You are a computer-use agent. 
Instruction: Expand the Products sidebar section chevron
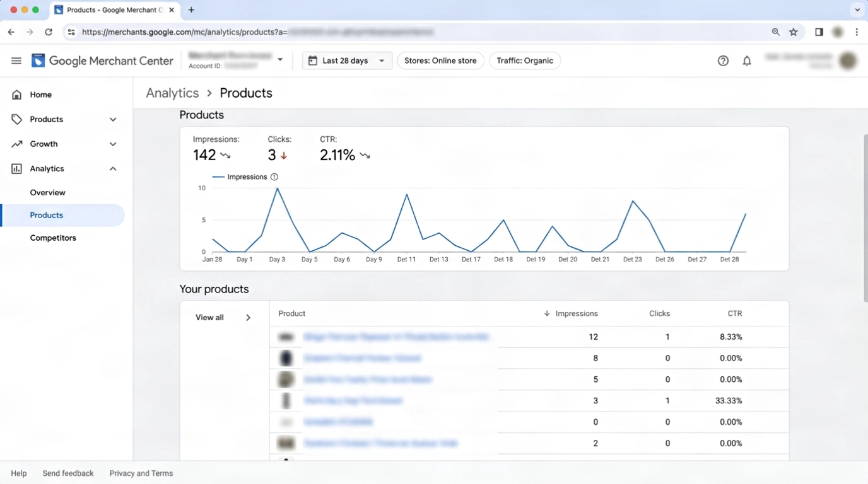pos(113,119)
